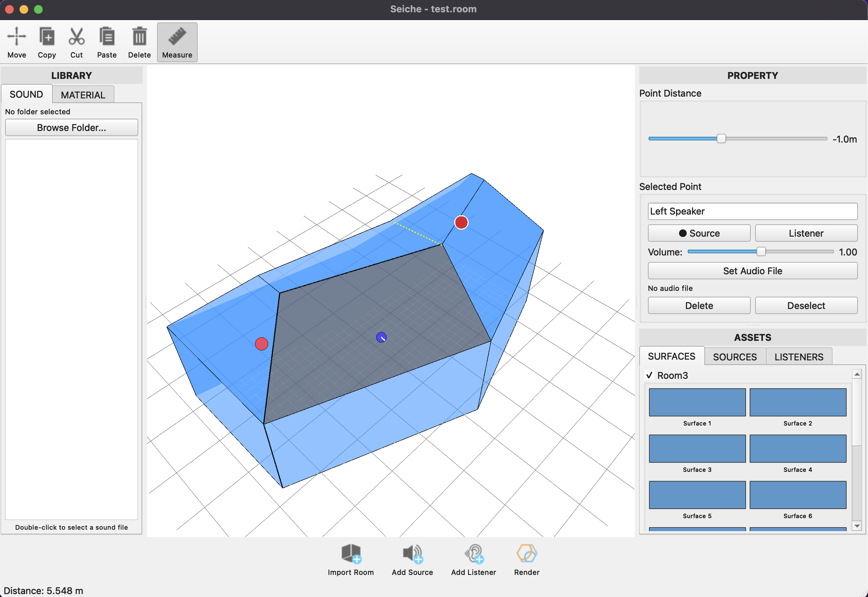Open the SOURCES assets tab

coord(735,357)
